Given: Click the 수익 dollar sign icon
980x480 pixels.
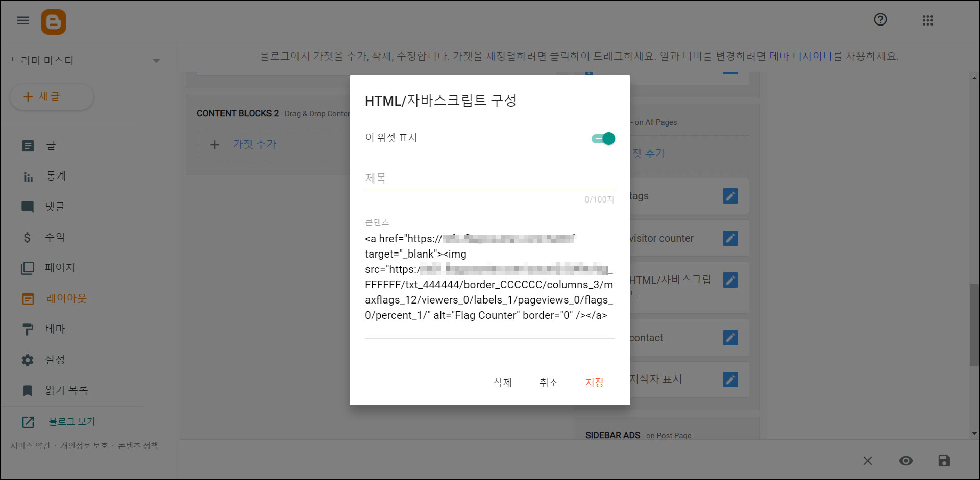Looking at the screenshot, I should [28, 237].
